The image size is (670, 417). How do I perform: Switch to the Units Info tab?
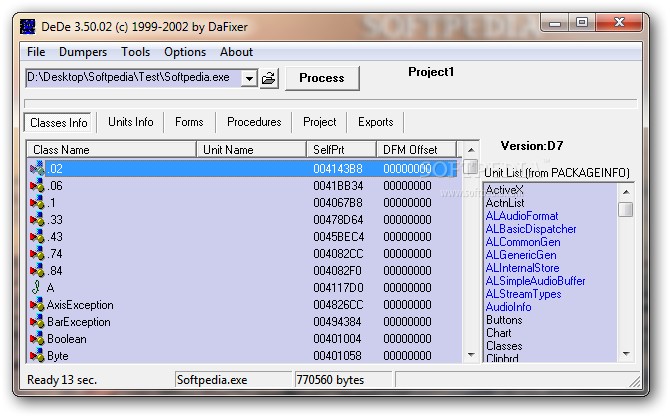131,122
